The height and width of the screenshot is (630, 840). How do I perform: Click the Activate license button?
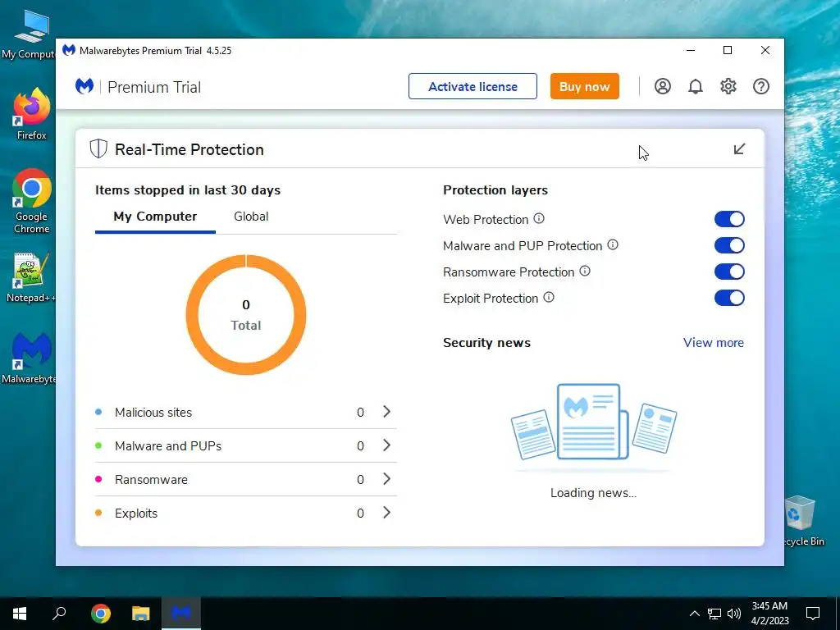pos(472,86)
